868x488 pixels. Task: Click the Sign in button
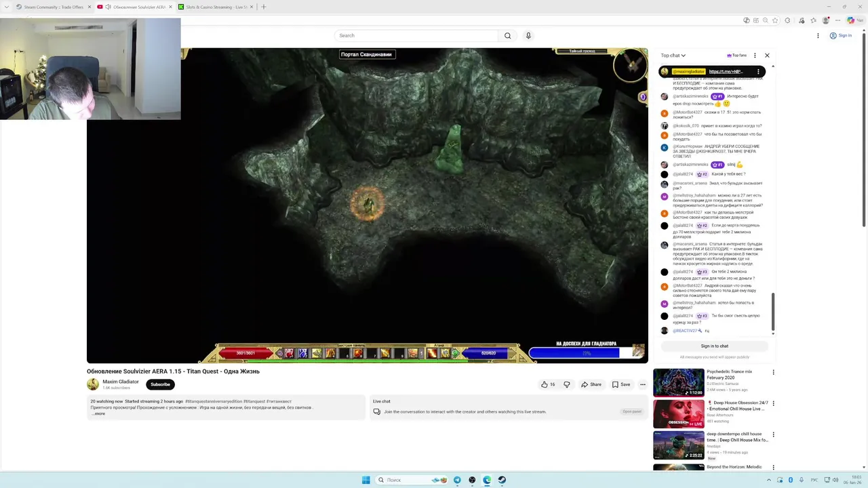click(x=841, y=35)
